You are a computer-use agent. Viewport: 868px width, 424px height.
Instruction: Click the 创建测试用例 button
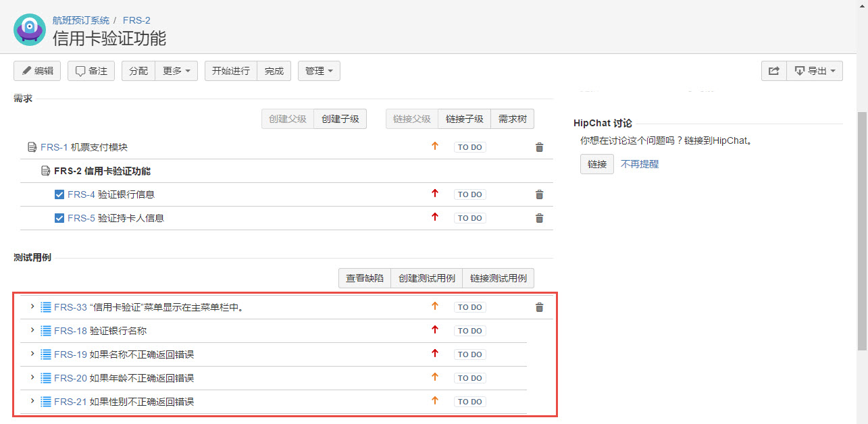[x=426, y=278]
